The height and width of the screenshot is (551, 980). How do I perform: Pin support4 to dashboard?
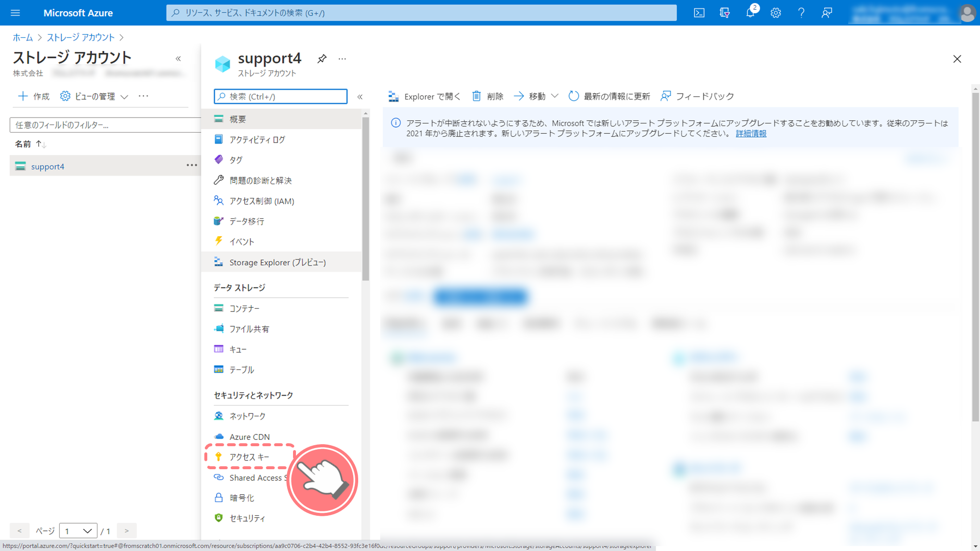(x=321, y=59)
